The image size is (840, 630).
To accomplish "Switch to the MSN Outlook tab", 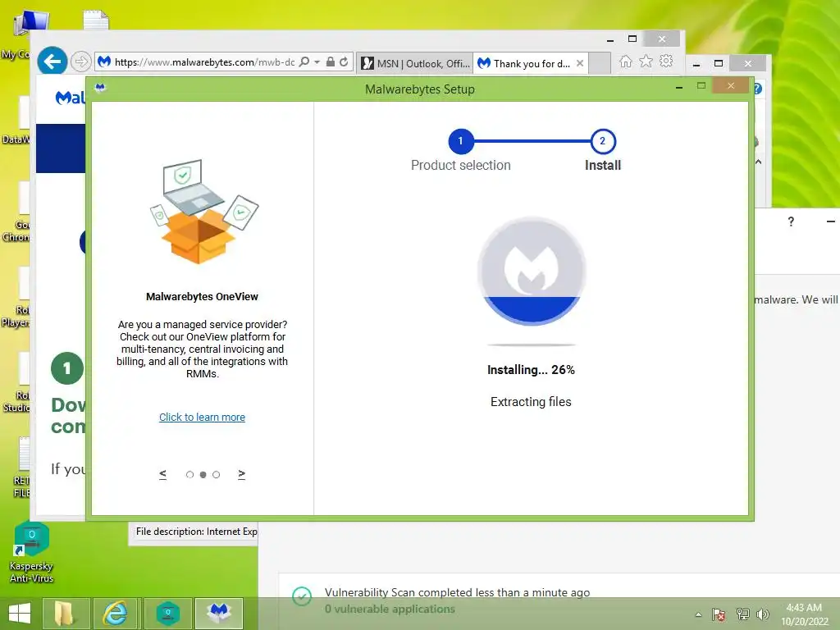I will (x=416, y=63).
